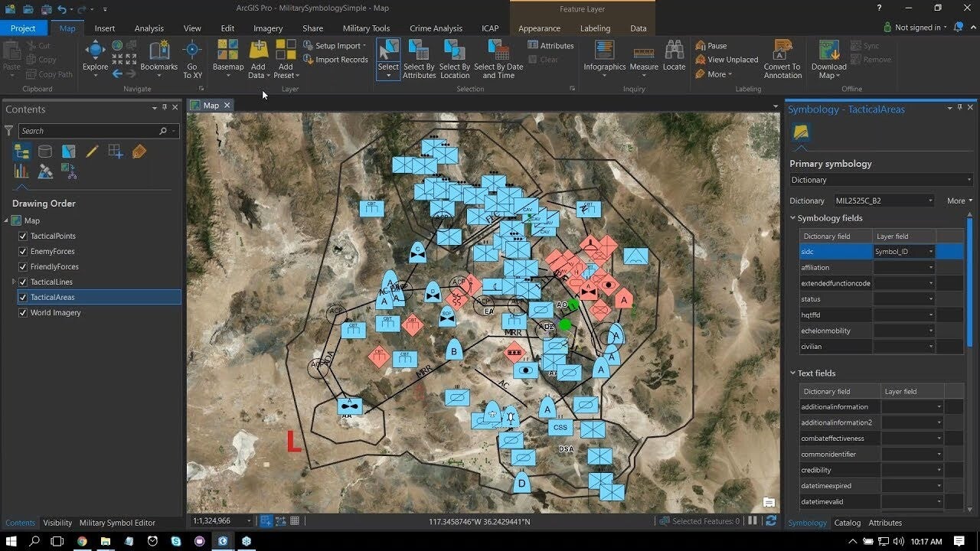Open the Primary symbology Dictionary dropdown
Viewport: 980px width, 551px height.
881,180
